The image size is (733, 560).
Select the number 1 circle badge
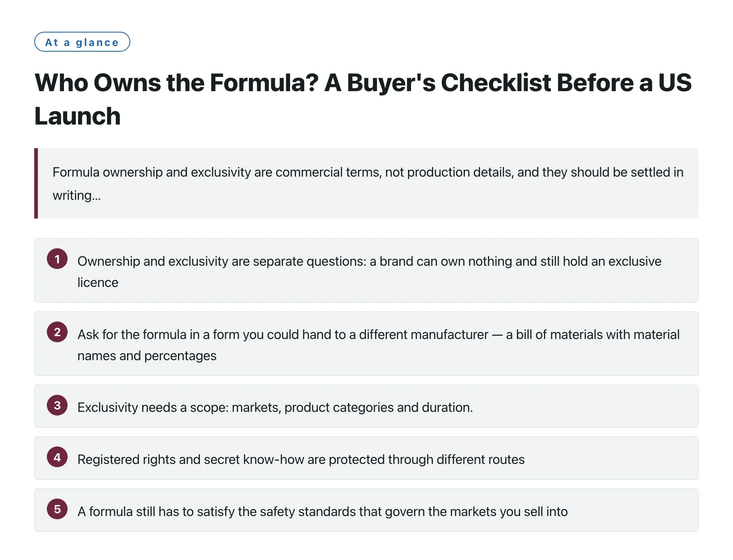[57, 259]
